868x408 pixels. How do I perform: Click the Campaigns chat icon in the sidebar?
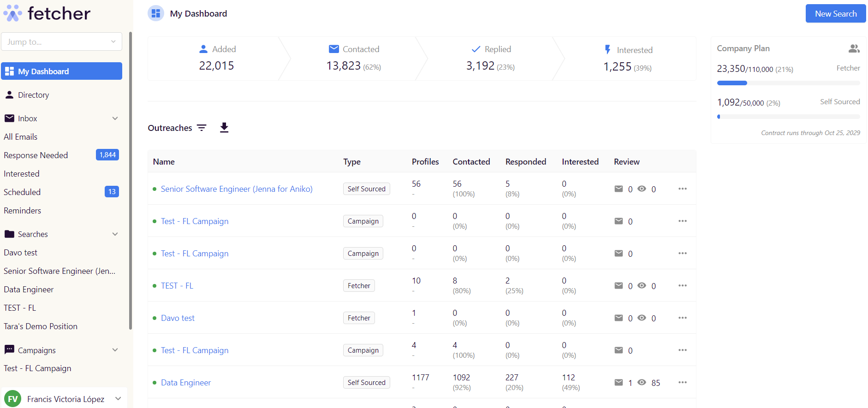9,349
